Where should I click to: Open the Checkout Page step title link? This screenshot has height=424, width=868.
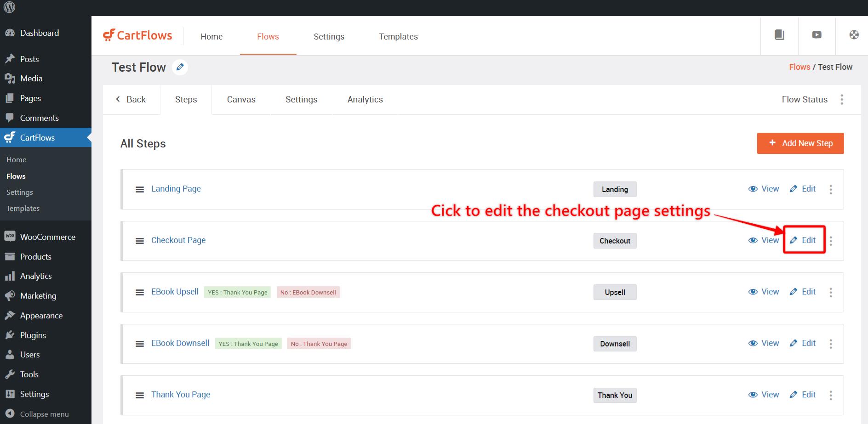click(x=178, y=240)
